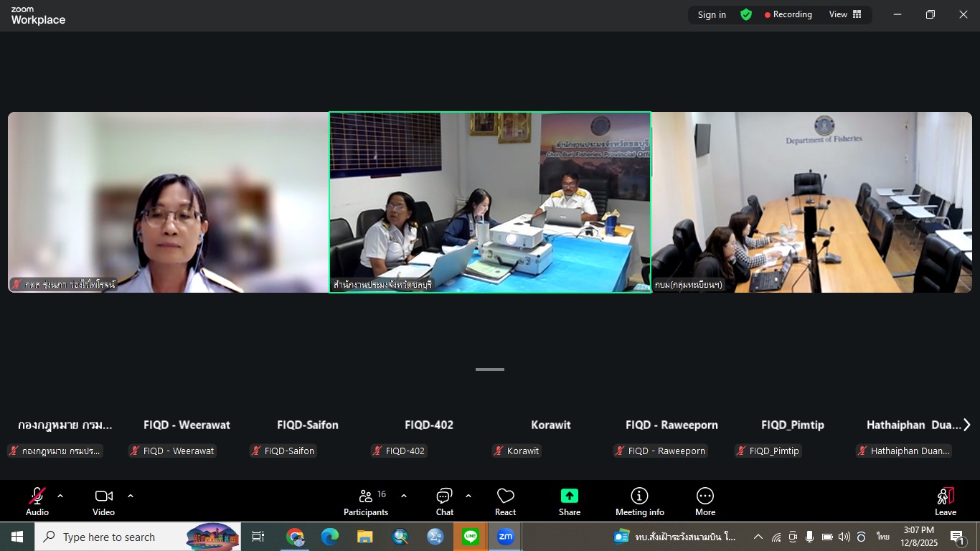Click the green Share screen button

[570, 501]
